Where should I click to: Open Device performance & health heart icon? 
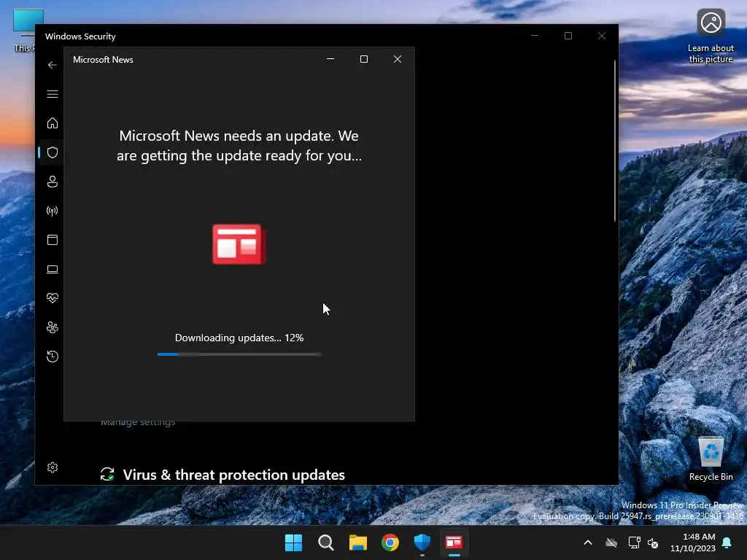(53, 298)
